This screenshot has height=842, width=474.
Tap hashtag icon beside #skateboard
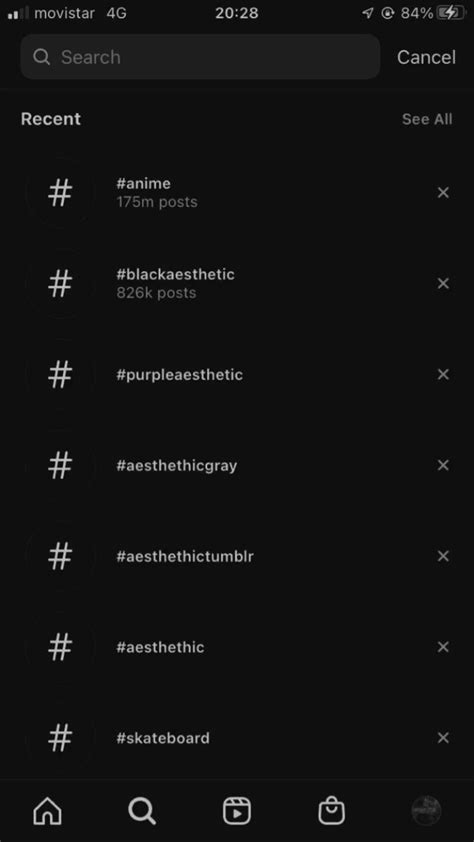60,737
